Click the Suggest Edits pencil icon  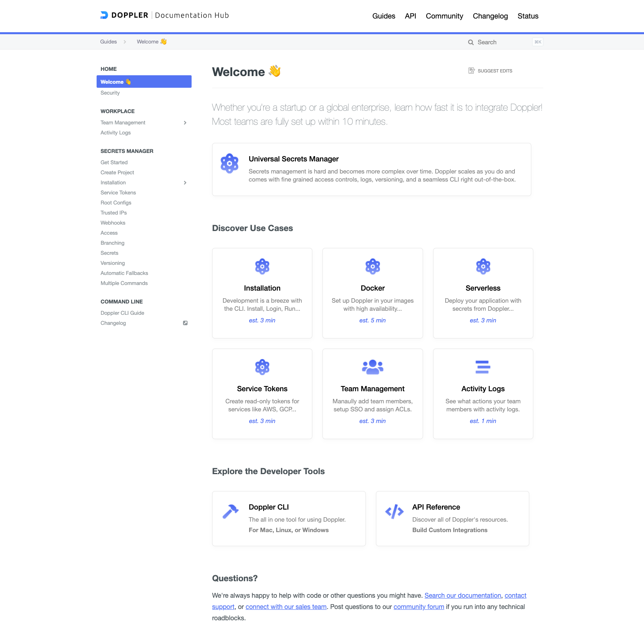[472, 71]
